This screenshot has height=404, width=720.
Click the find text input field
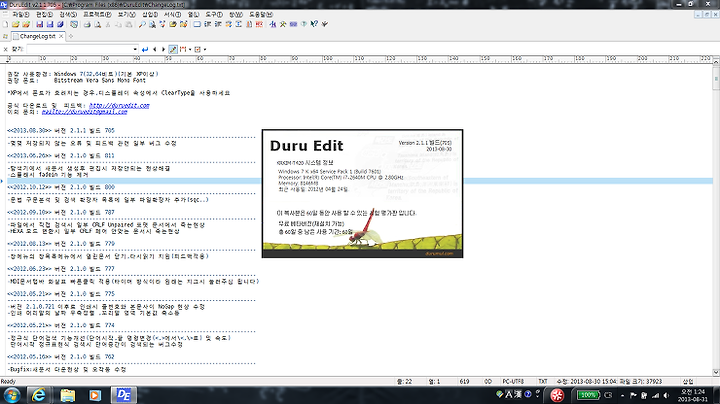[79, 49]
